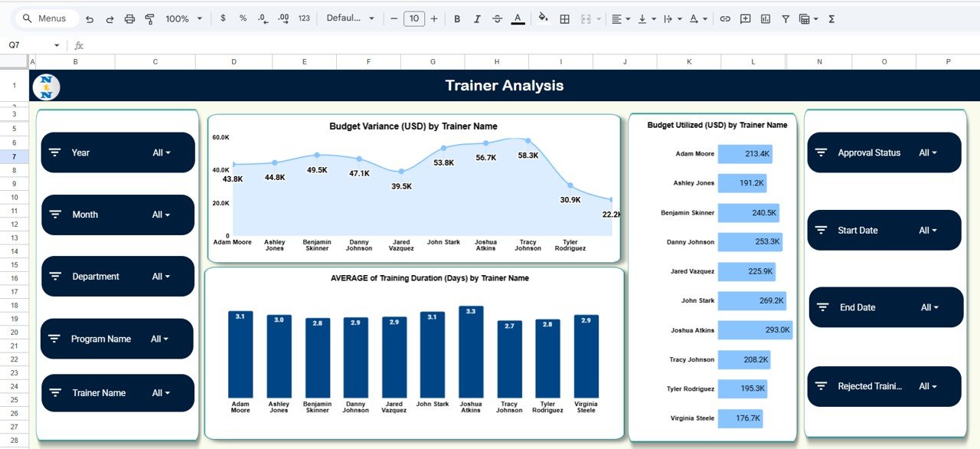
Task: Open the Menus search box
Action: (x=46, y=18)
